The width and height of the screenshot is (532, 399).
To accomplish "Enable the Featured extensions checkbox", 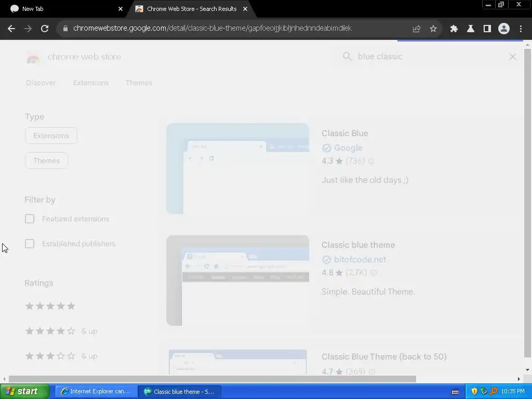I will (x=30, y=219).
